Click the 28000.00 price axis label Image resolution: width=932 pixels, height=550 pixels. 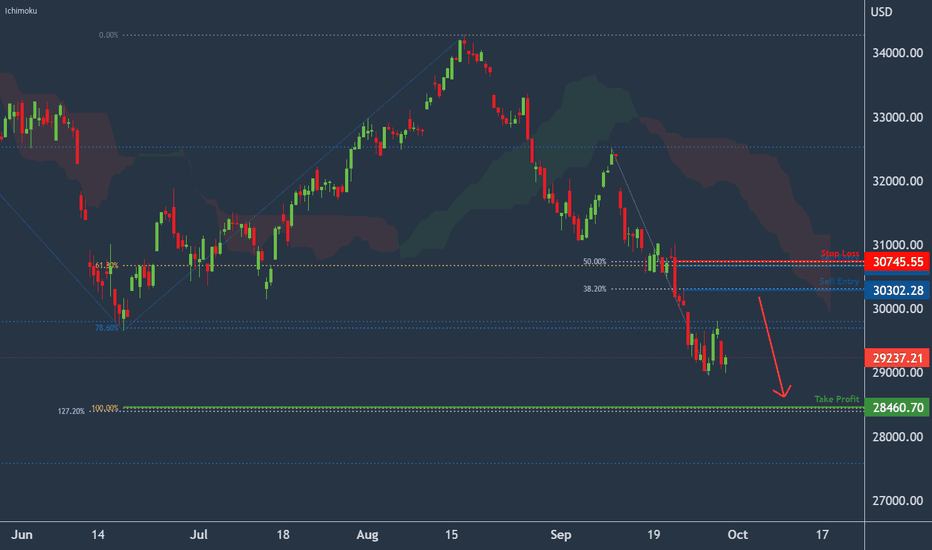pyautogui.click(x=898, y=436)
